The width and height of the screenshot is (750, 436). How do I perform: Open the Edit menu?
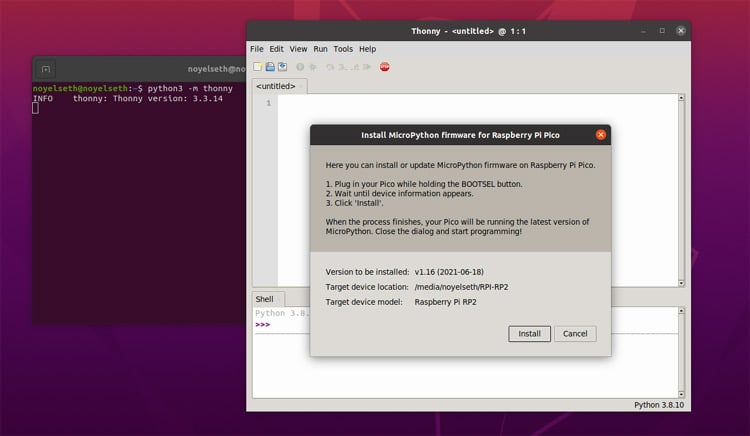tap(276, 49)
